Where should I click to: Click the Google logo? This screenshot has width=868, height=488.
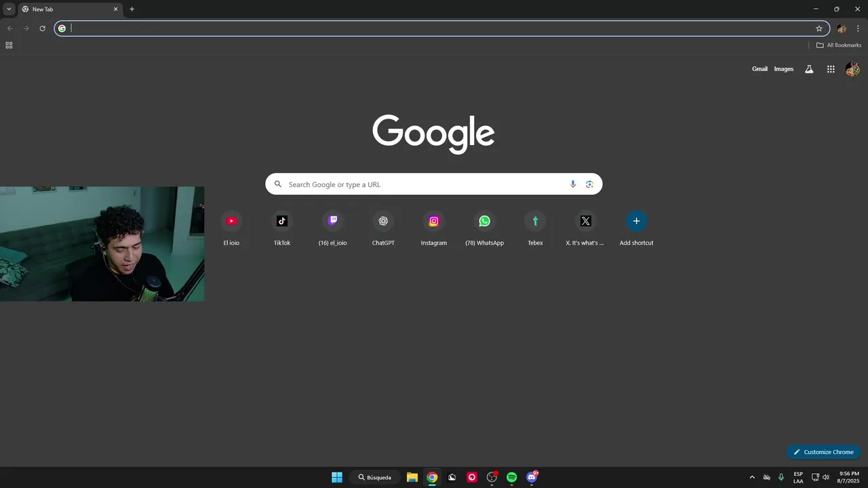pos(433,134)
